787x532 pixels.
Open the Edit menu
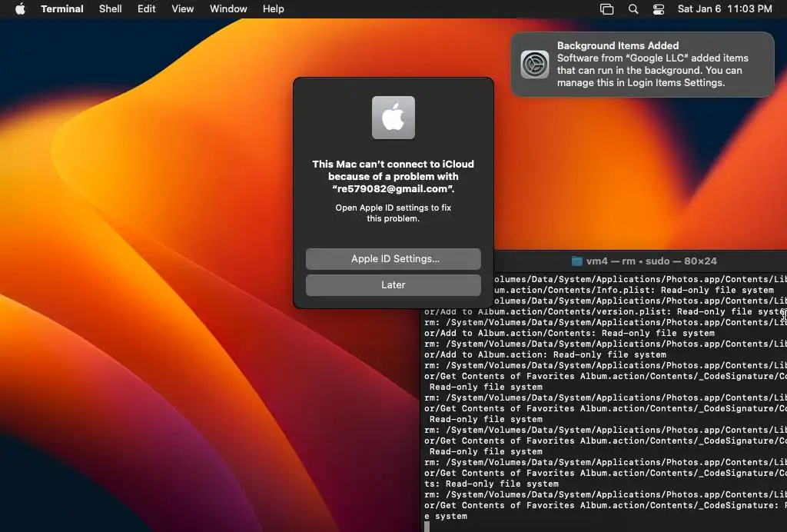point(147,8)
